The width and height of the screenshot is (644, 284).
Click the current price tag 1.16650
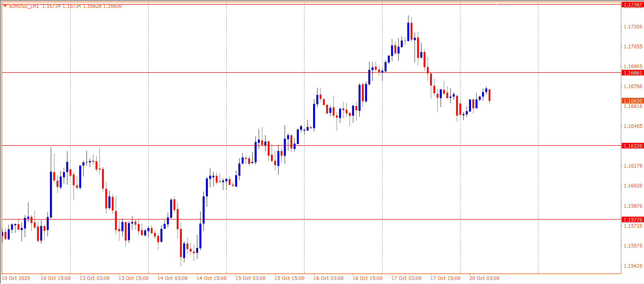[x=632, y=101]
